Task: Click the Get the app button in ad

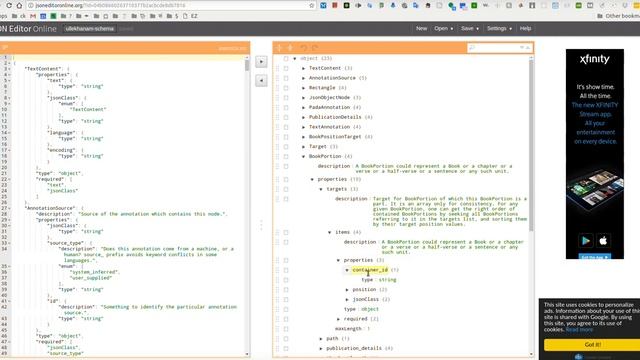Action: tap(595, 257)
